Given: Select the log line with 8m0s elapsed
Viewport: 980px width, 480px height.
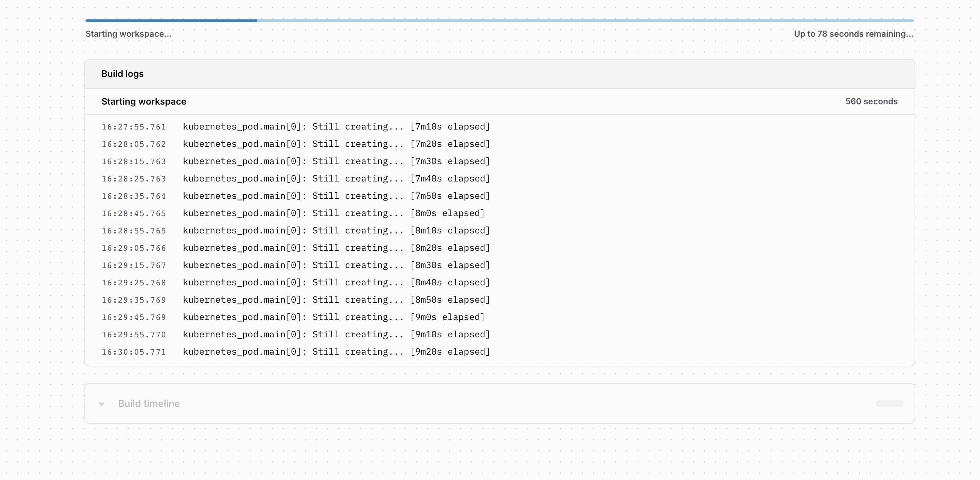Looking at the screenshot, I should coord(333,213).
